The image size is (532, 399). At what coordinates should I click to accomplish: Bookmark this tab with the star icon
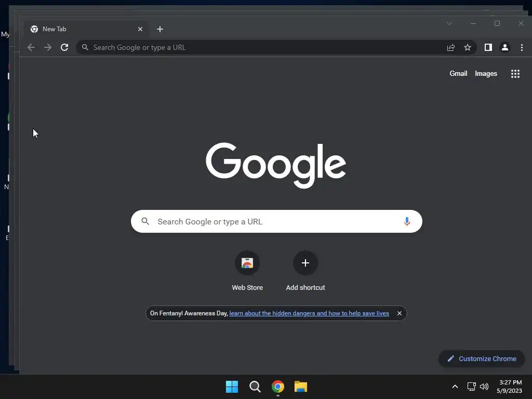[x=468, y=47]
